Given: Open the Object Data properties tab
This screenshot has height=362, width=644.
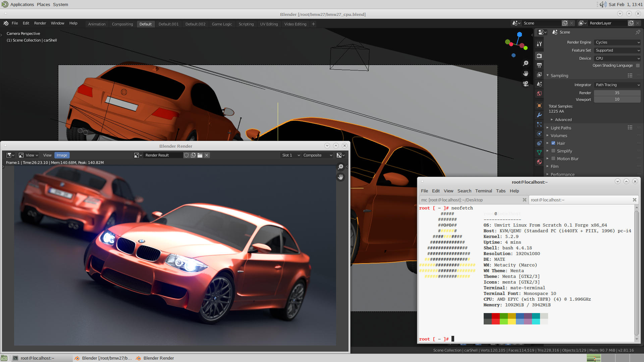Looking at the screenshot, I should tap(539, 153).
